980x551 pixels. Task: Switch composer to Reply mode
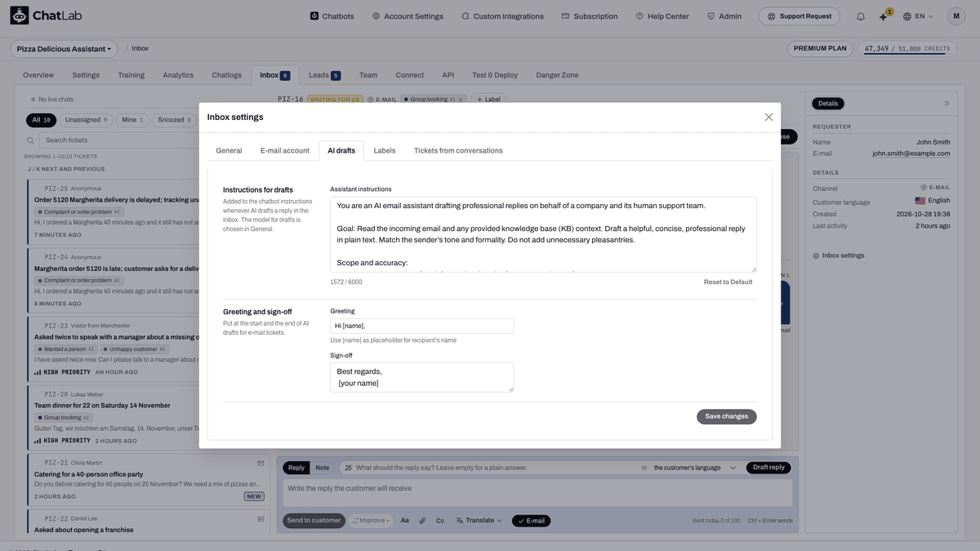click(296, 468)
